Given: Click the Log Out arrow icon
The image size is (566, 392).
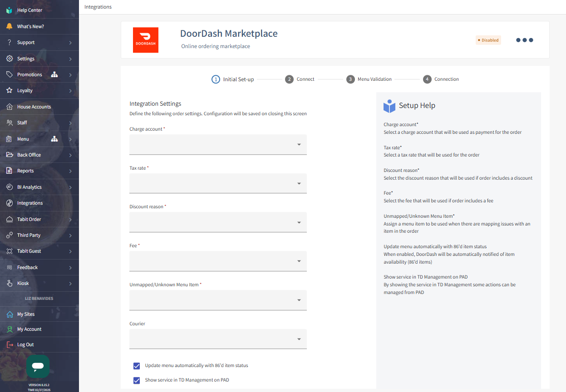Looking at the screenshot, I should [x=9, y=344].
